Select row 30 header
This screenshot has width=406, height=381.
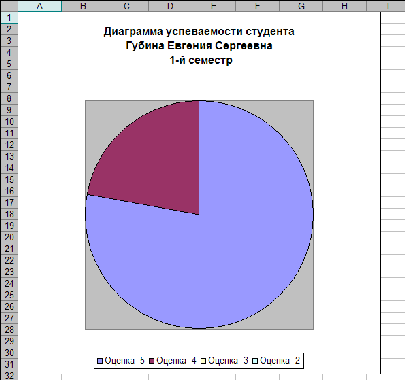9,353
